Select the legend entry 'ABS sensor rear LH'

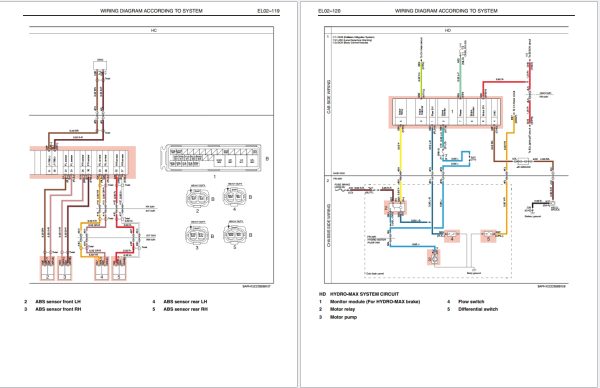coord(185,302)
